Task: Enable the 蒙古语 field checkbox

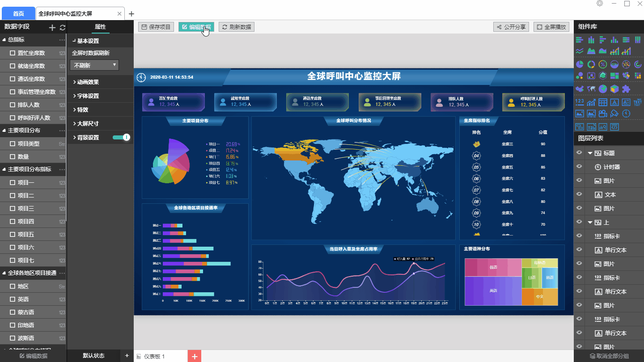Action: (13, 312)
